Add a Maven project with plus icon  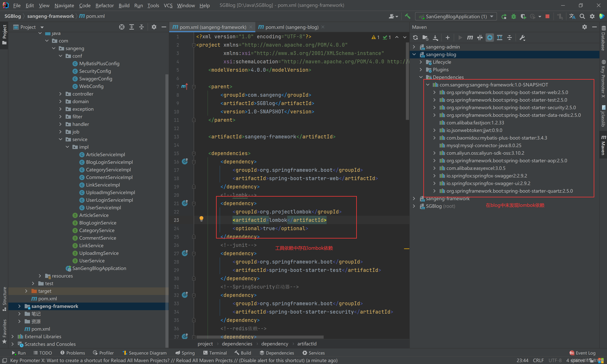point(447,38)
